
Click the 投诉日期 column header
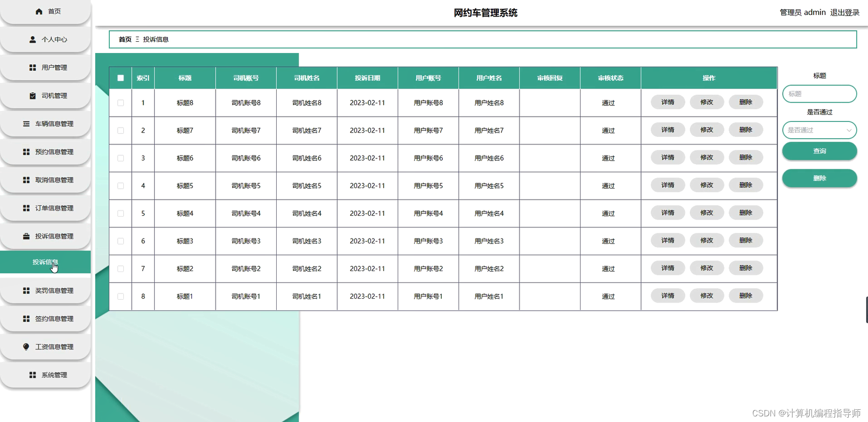coord(368,78)
